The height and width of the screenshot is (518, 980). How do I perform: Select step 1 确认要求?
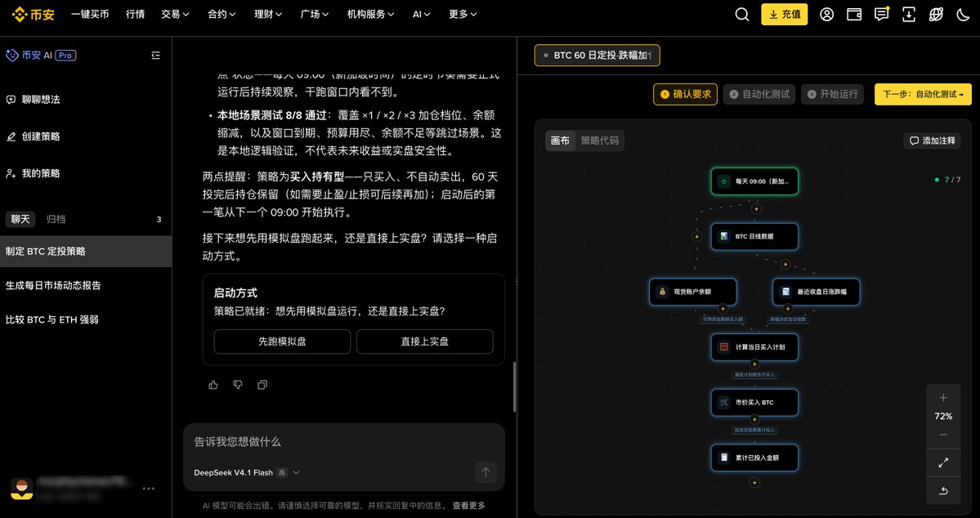coord(686,94)
